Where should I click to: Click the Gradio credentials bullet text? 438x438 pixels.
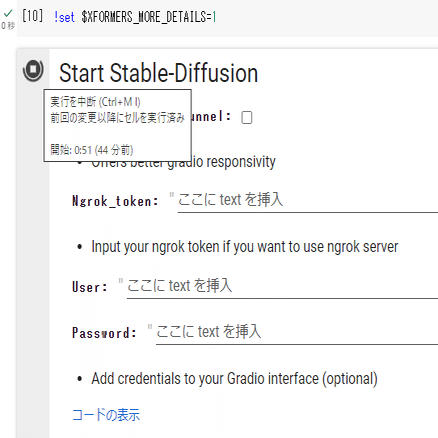[234, 379]
